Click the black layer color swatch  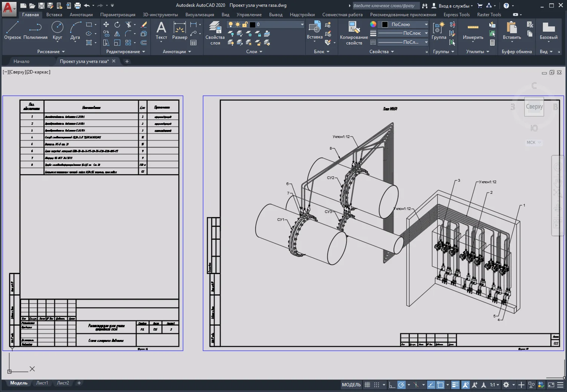pyautogui.click(x=253, y=24)
